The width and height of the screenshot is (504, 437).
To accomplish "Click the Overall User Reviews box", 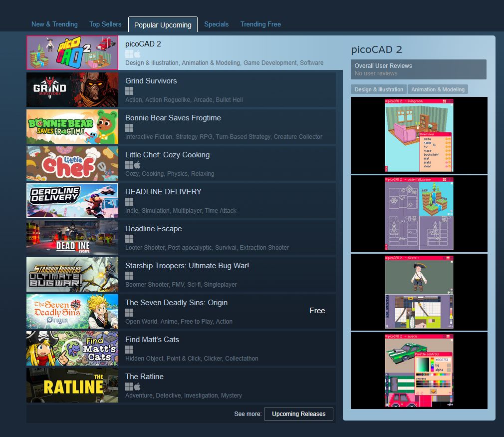I will coord(419,69).
